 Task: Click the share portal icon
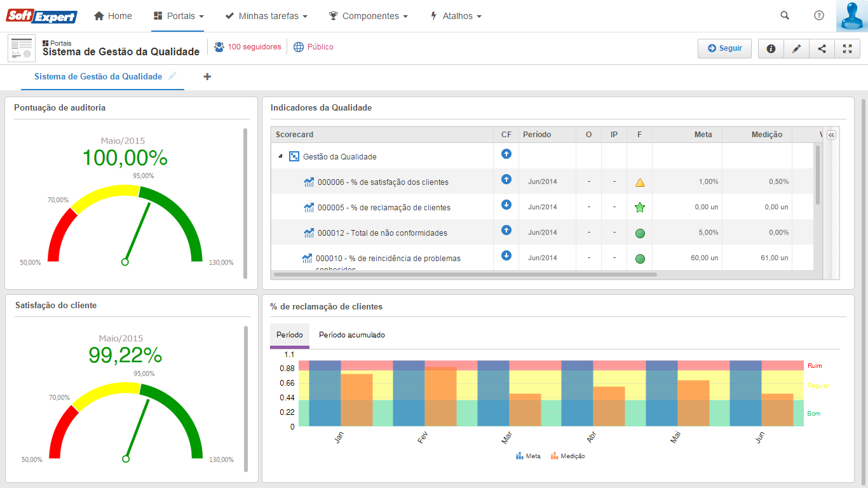click(x=822, y=49)
